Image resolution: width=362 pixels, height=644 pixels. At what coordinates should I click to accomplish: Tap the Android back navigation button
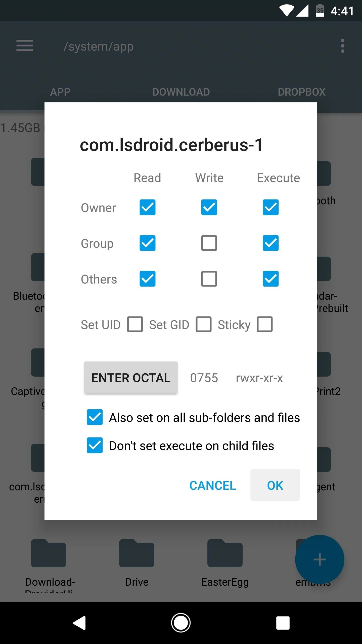(80, 623)
